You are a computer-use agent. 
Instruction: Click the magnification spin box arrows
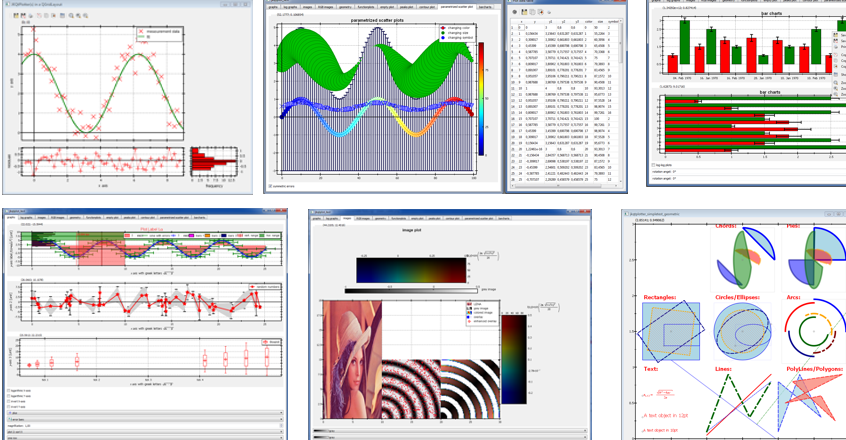(281, 425)
